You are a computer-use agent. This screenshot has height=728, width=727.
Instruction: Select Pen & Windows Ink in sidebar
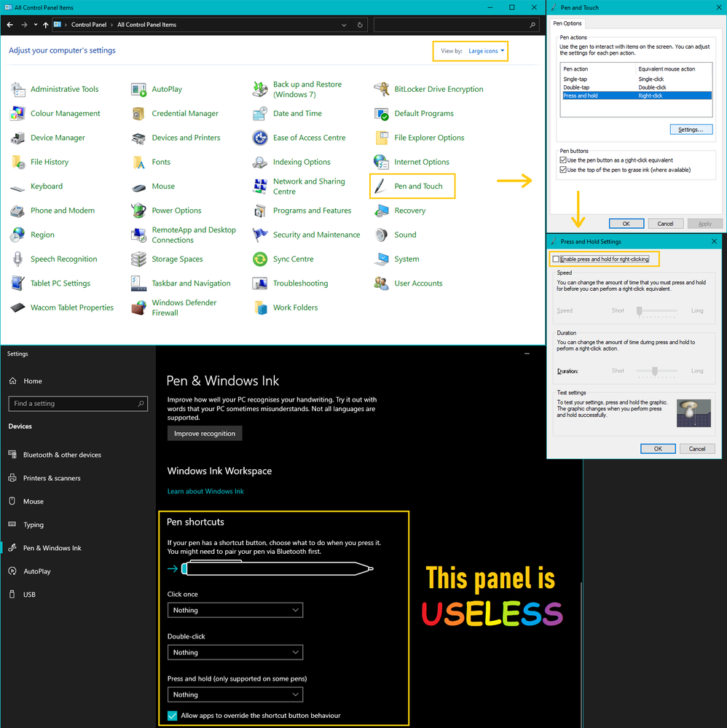click(52, 548)
